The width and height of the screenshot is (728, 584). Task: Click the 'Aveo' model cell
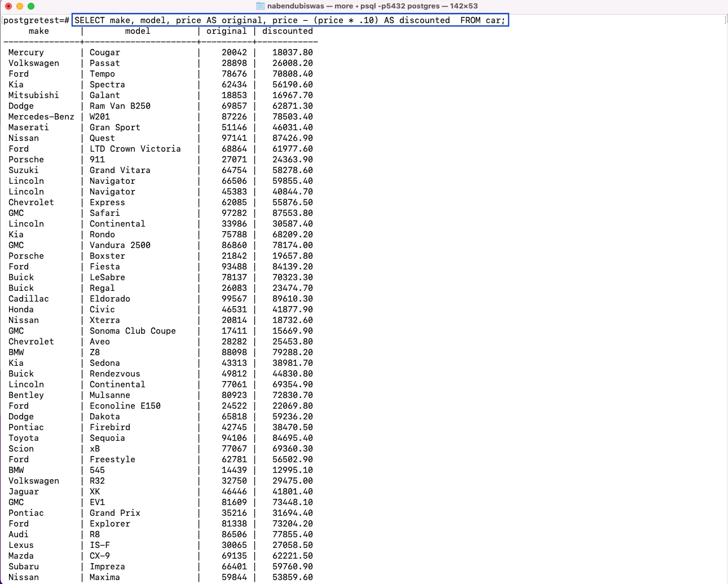100,342
